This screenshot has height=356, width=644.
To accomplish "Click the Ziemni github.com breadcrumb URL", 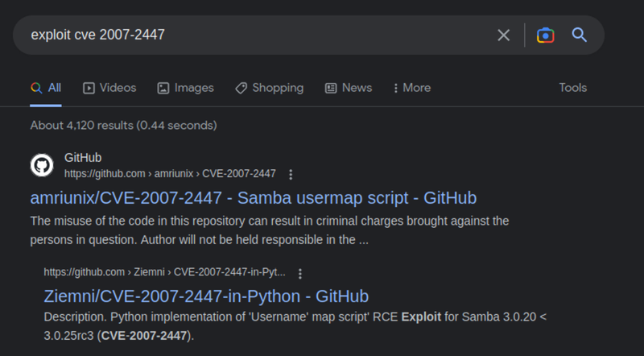I will click(x=164, y=273).
